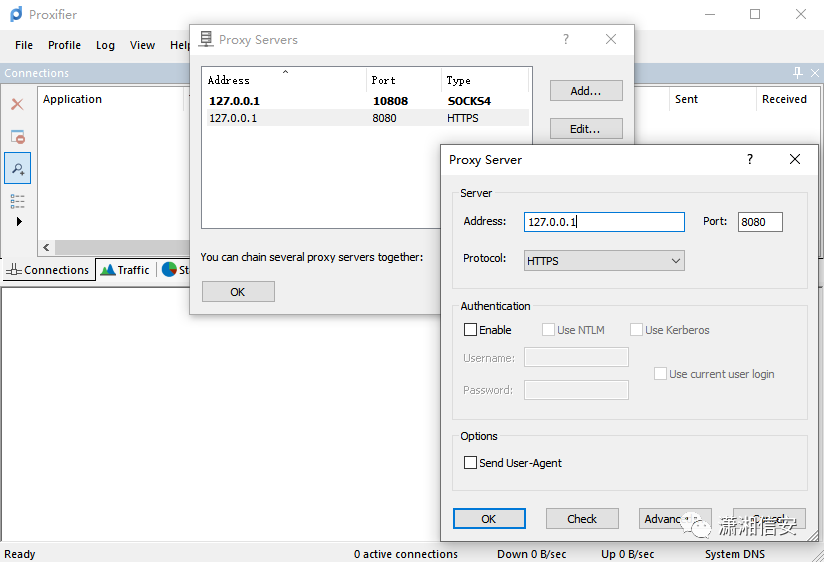Click the left scroll arrow in Connections list
This screenshot has height=562, width=824.
[x=46, y=247]
